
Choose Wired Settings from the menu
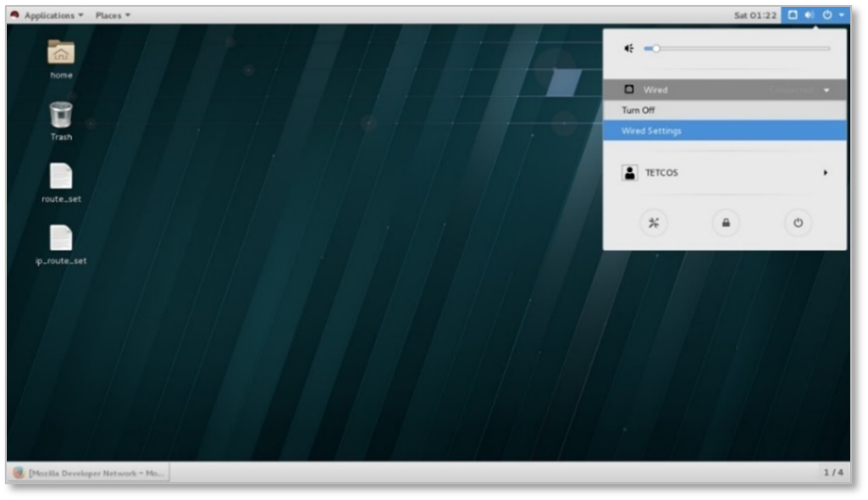tap(651, 131)
